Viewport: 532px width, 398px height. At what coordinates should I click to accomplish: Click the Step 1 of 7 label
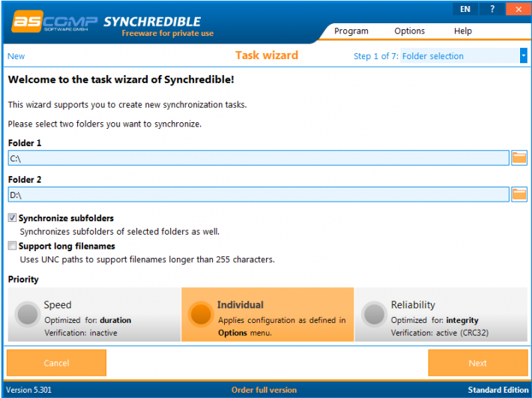pos(376,56)
